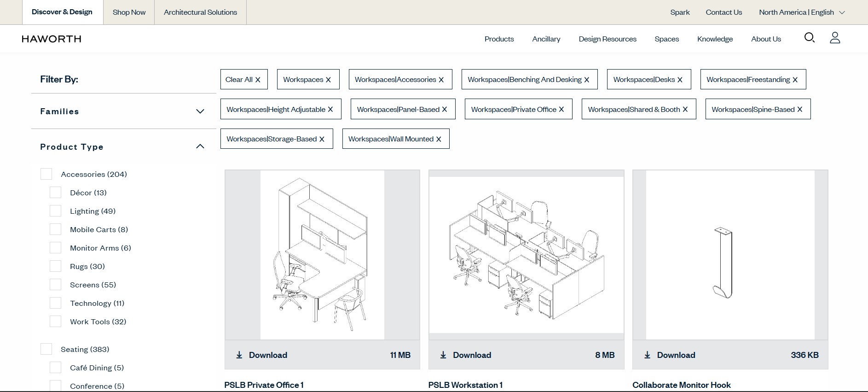
Task: Remove Workspaces|Accessories filter chip
Action: [441, 80]
